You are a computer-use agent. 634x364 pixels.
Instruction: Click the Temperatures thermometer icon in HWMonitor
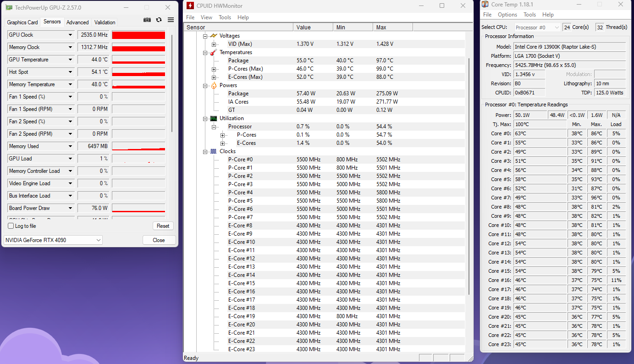pyautogui.click(x=213, y=52)
